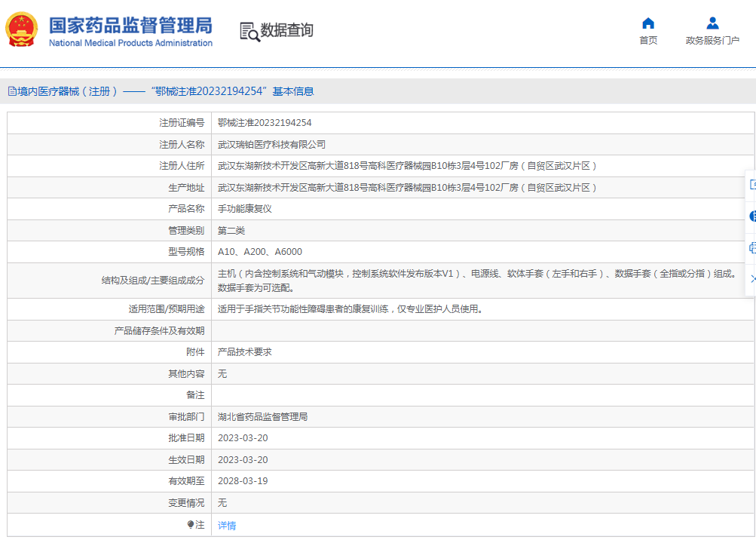The image size is (756, 543).
Task: Go to 首页 label
Action: (x=648, y=41)
